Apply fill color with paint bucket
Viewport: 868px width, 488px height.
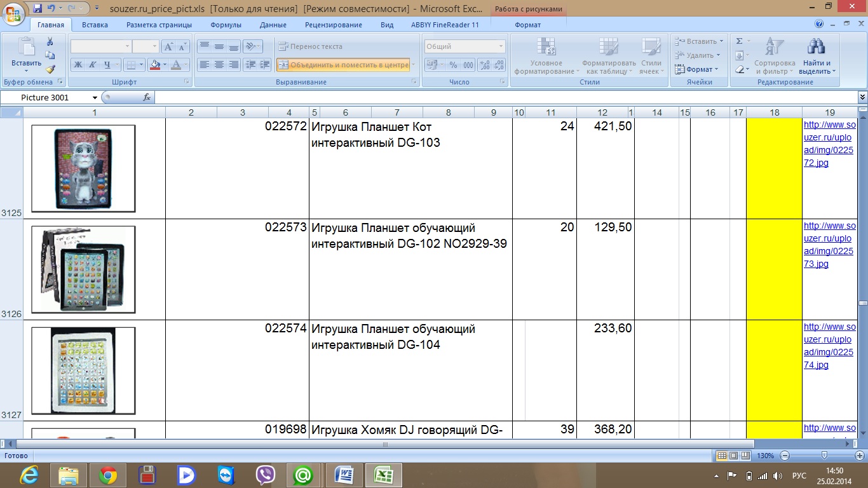point(154,65)
